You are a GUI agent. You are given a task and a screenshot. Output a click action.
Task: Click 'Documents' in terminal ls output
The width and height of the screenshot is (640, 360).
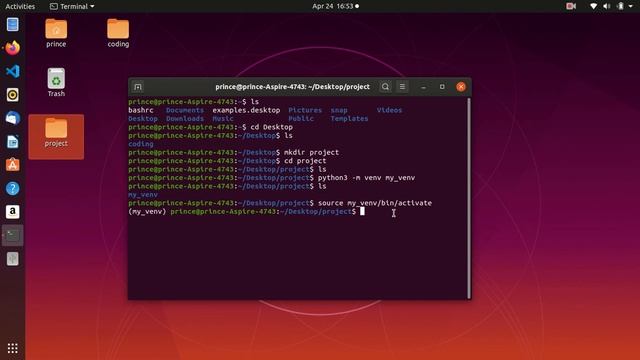pyautogui.click(x=184, y=110)
